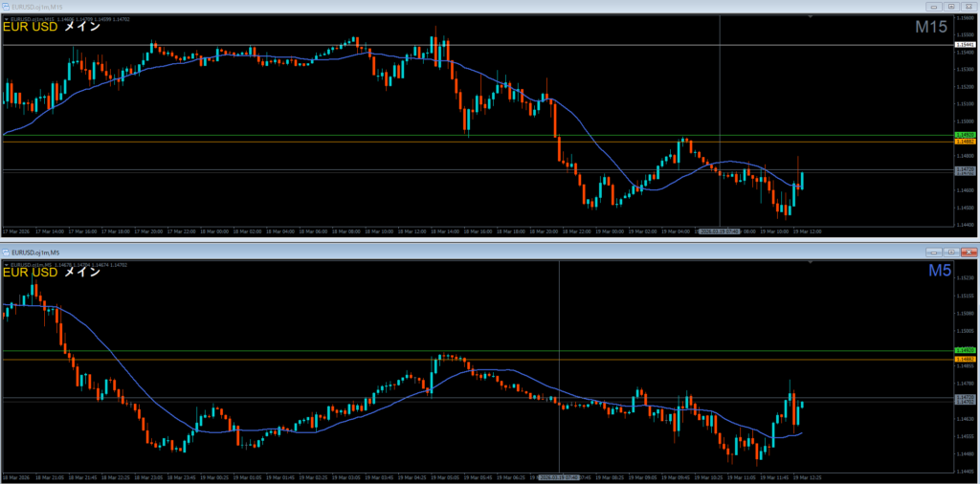The width and height of the screenshot is (980, 484).
Task: Click the green price label on M15 price scale
Action: pyautogui.click(x=965, y=135)
